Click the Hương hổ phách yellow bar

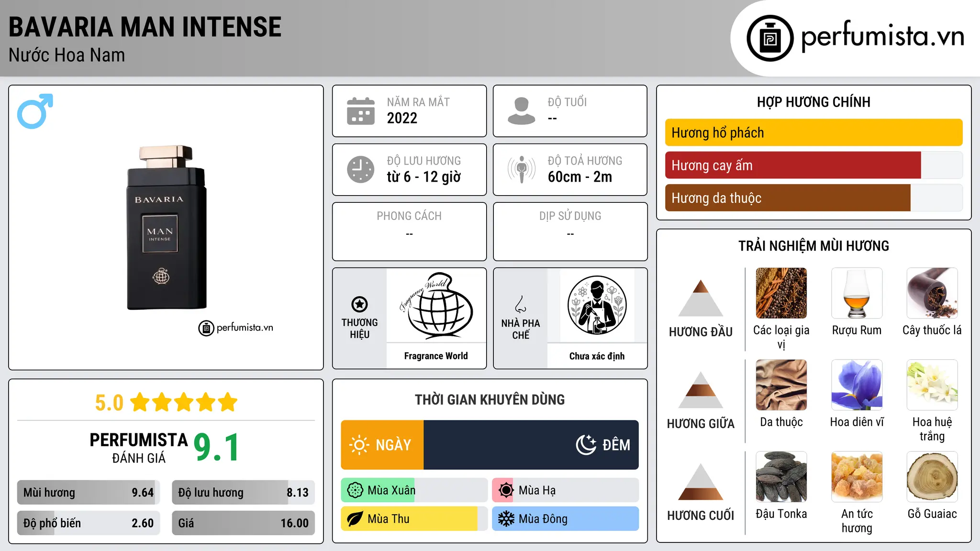(x=813, y=132)
